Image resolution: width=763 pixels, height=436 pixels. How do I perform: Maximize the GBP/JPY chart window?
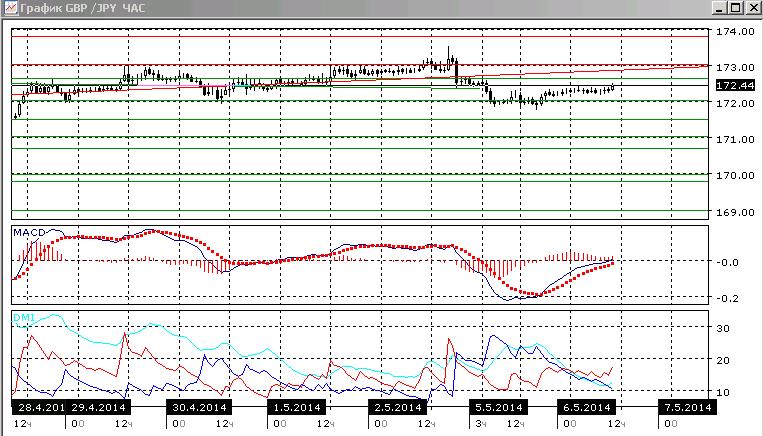tap(736, 8)
